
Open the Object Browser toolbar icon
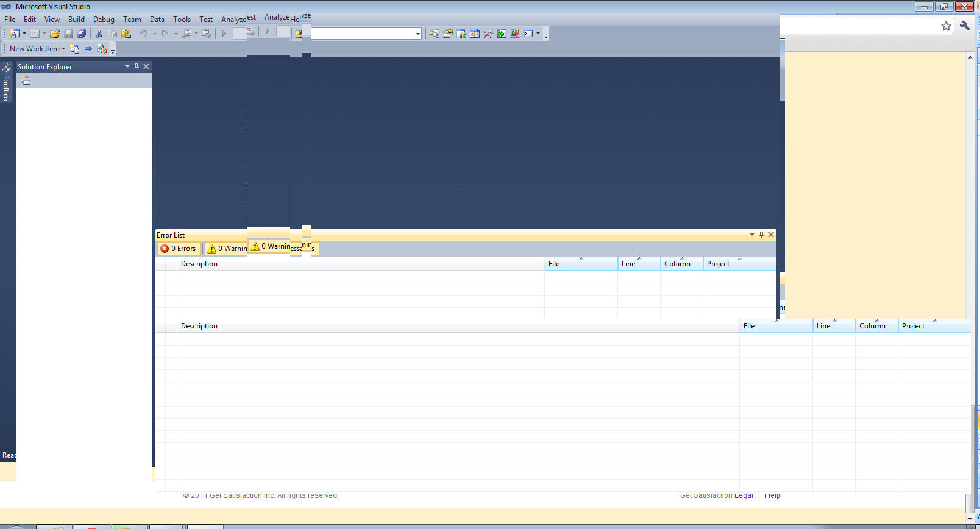pos(475,34)
